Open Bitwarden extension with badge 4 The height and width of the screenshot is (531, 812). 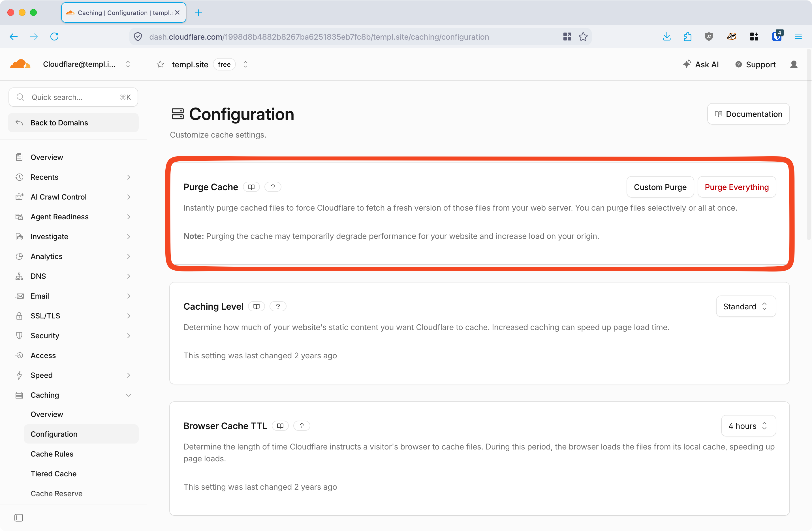[x=777, y=36]
